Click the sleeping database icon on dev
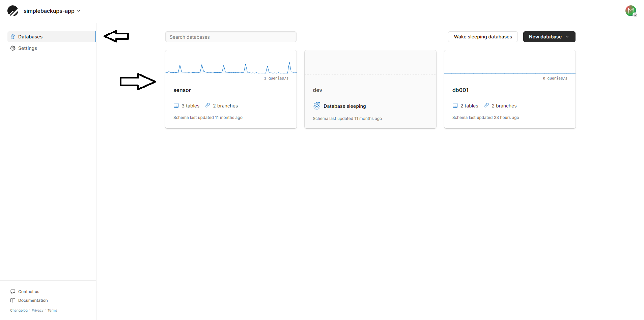Image resolution: width=644 pixels, height=320 pixels. 316,106
